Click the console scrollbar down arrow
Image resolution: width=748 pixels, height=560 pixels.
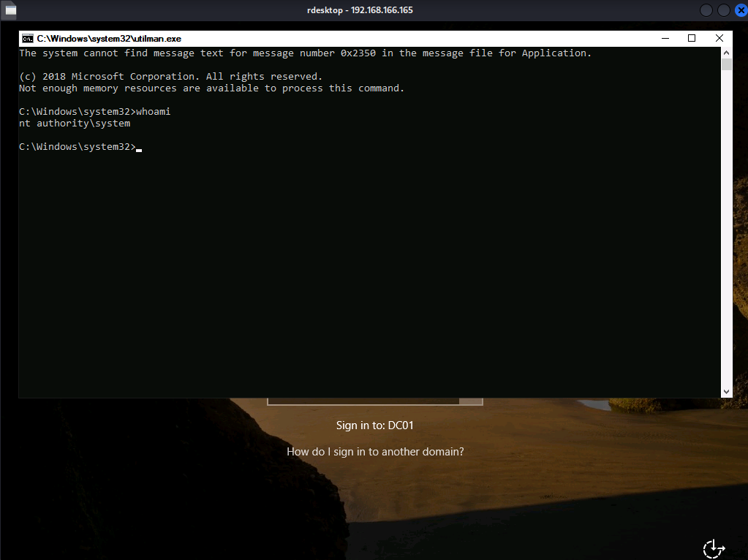tap(726, 392)
